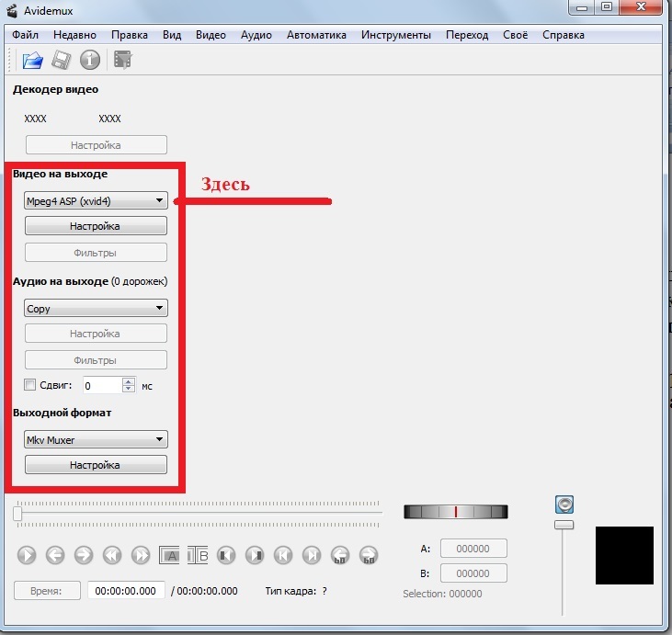Click Настройка under Аудио на выходе
The width and height of the screenshot is (672, 635).
(x=96, y=334)
